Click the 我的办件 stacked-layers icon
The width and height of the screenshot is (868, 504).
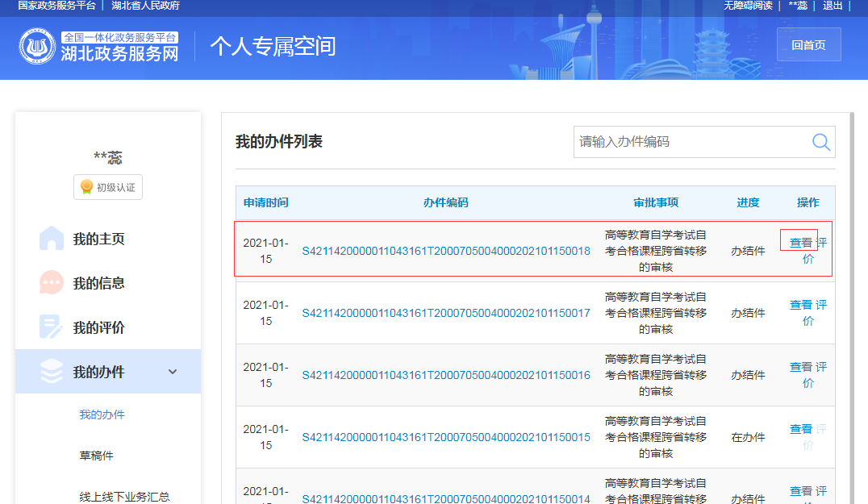pyautogui.click(x=51, y=370)
